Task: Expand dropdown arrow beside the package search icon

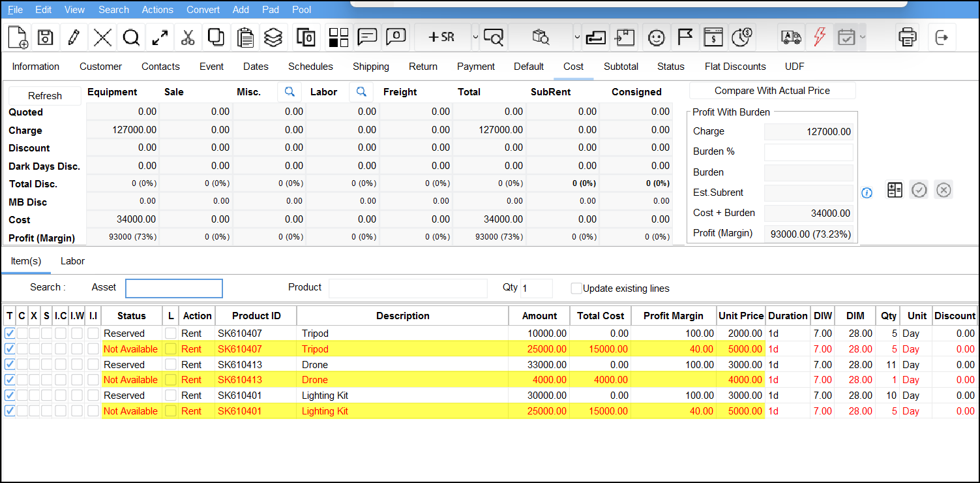Action: tap(577, 37)
